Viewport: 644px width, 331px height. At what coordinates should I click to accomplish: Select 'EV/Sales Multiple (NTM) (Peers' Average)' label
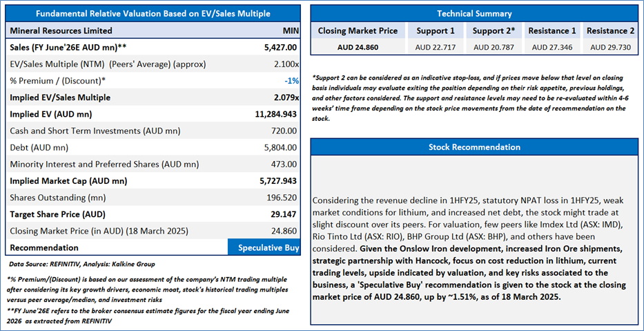(108, 64)
